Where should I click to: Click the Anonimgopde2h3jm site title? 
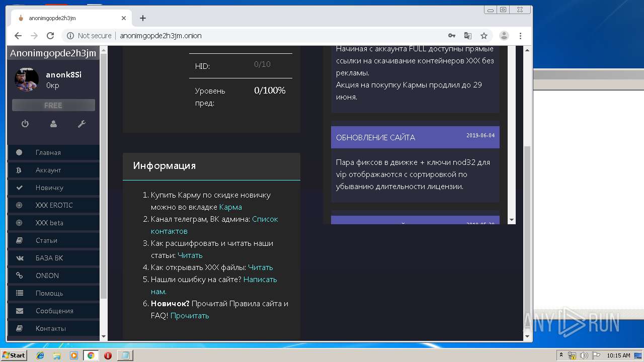(x=53, y=53)
